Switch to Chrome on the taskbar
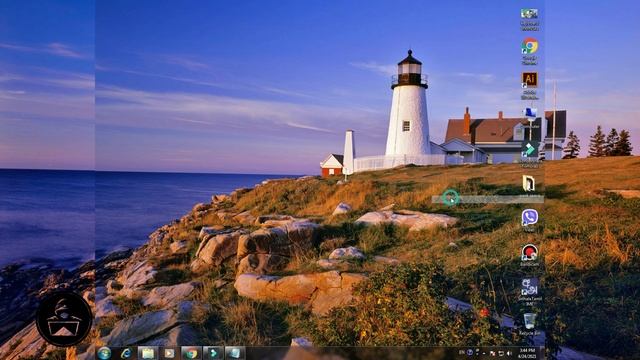Image resolution: width=640 pixels, height=360 pixels. pyautogui.click(x=191, y=353)
